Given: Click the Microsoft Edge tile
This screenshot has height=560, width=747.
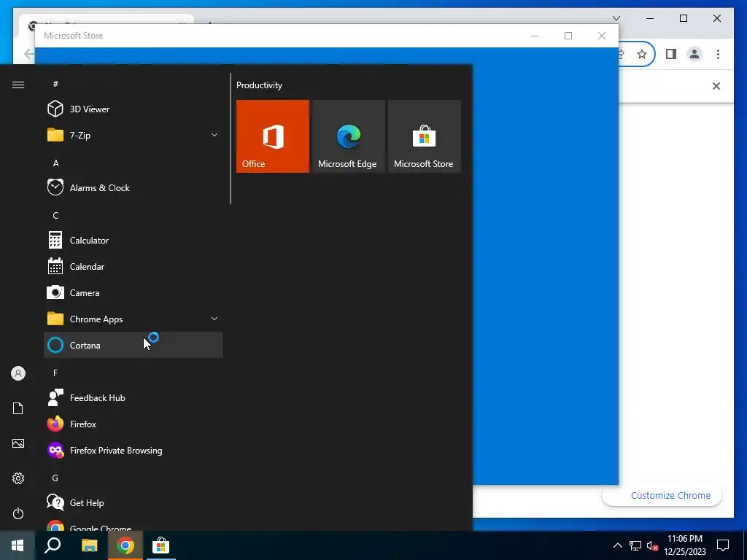Looking at the screenshot, I should 348,136.
